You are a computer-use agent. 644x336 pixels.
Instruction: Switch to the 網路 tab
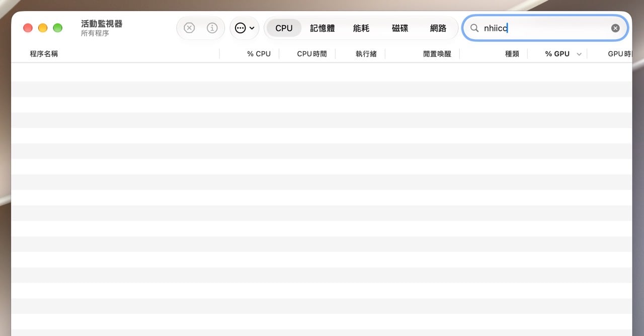coord(438,28)
